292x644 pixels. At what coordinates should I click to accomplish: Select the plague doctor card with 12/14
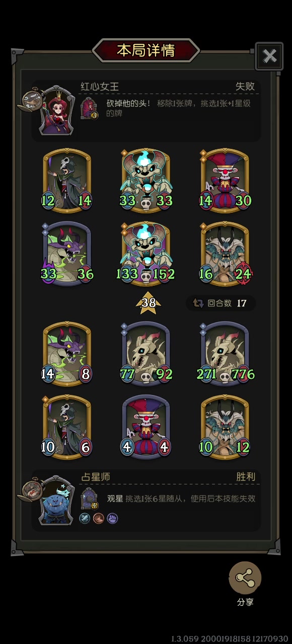pyautogui.click(x=67, y=180)
